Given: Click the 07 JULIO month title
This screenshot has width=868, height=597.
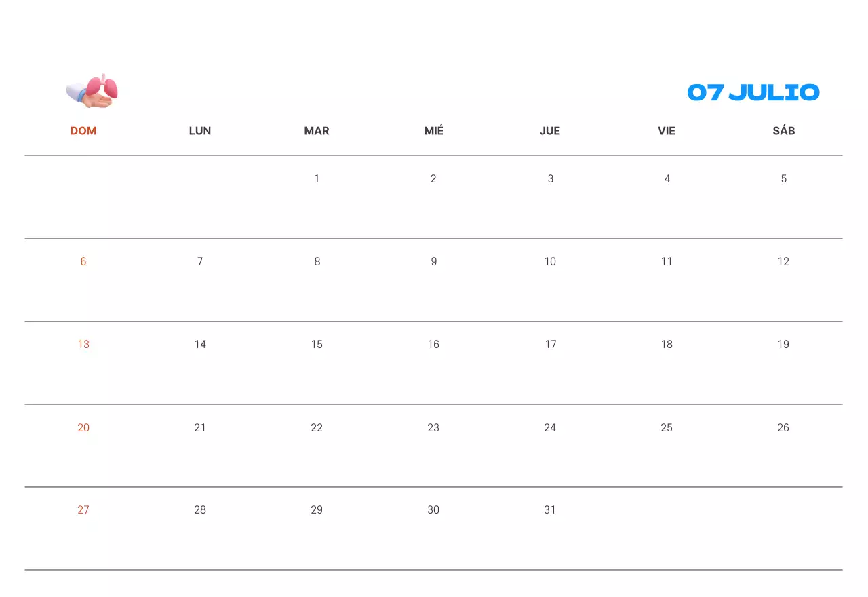Looking at the screenshot, I should [x=753, y=93].
